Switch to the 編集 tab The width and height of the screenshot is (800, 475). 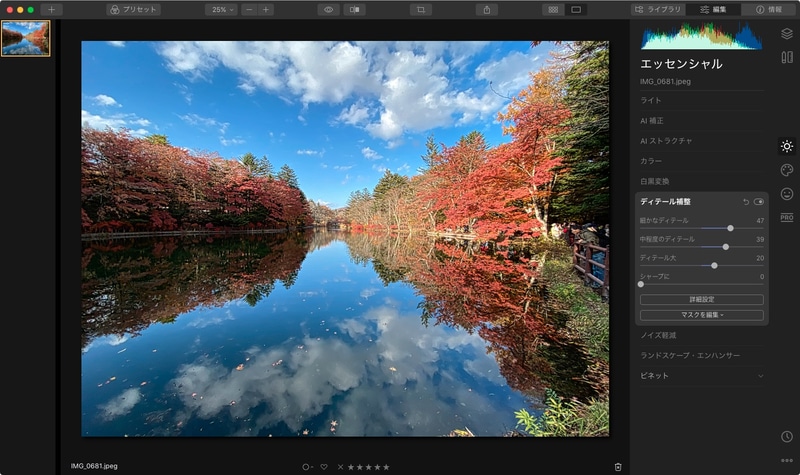pyautogui.click(x=713, y=10)
